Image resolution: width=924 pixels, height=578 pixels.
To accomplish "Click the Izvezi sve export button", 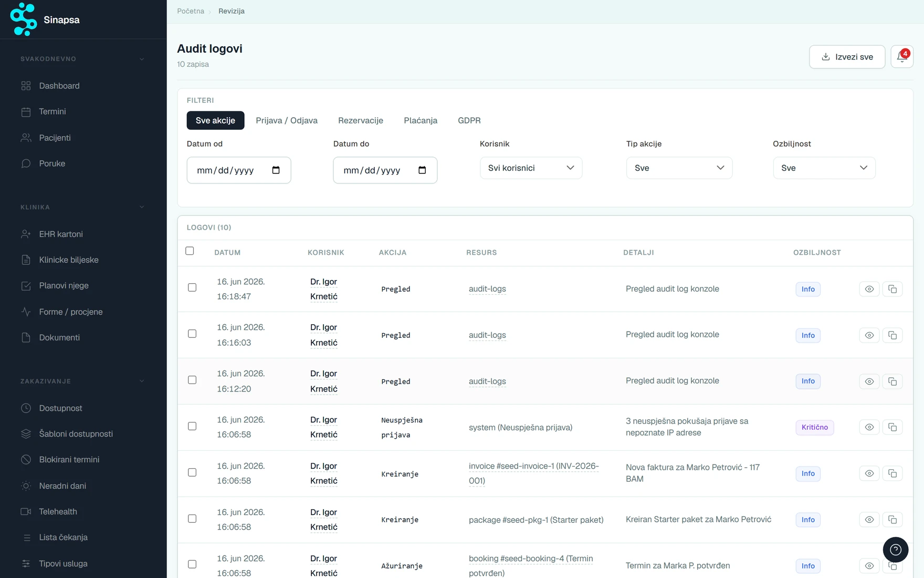I will [847, 57].
